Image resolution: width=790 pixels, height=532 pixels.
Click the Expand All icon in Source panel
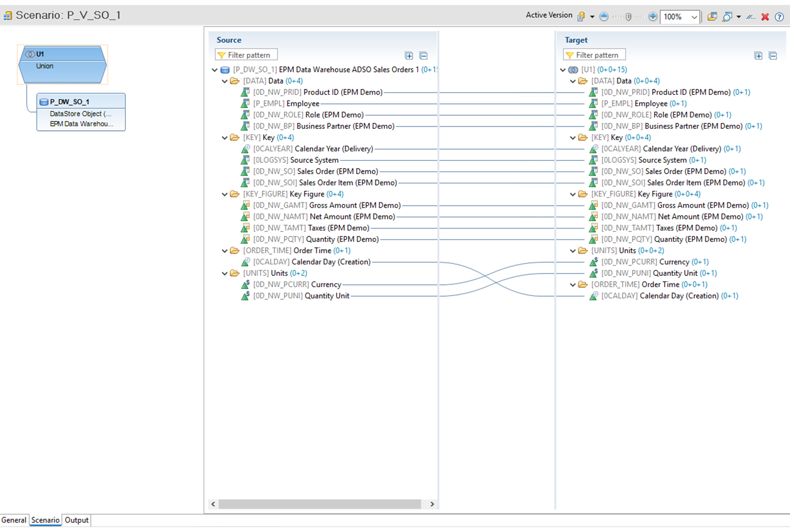coord(409,56)
